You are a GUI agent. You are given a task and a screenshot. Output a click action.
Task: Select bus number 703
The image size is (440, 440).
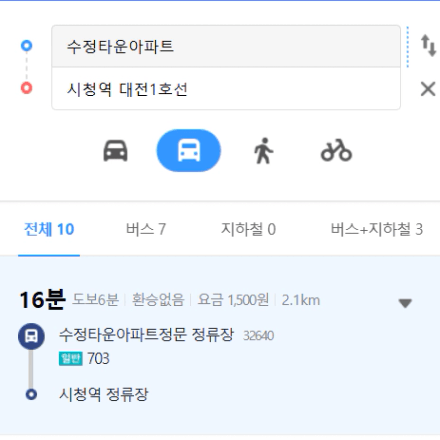98,359
